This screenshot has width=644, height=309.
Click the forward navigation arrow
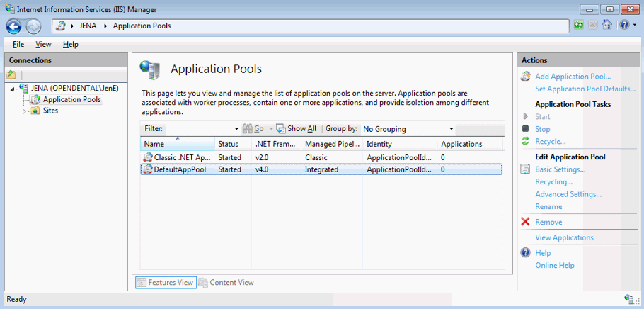[x=33, y=26]
